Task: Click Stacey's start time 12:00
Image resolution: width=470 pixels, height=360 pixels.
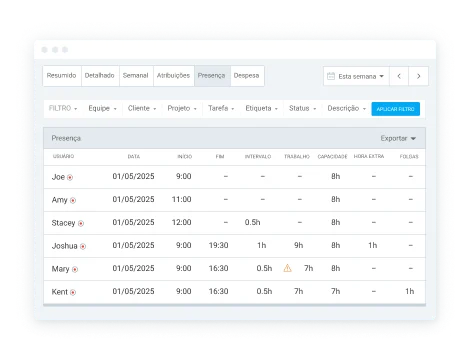Action: coord(182,222)
